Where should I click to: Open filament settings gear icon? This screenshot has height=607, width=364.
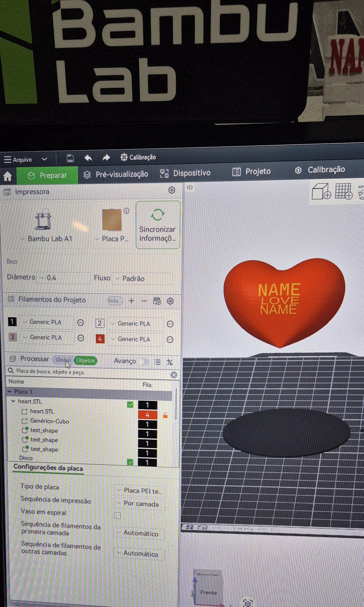[170, 301]
